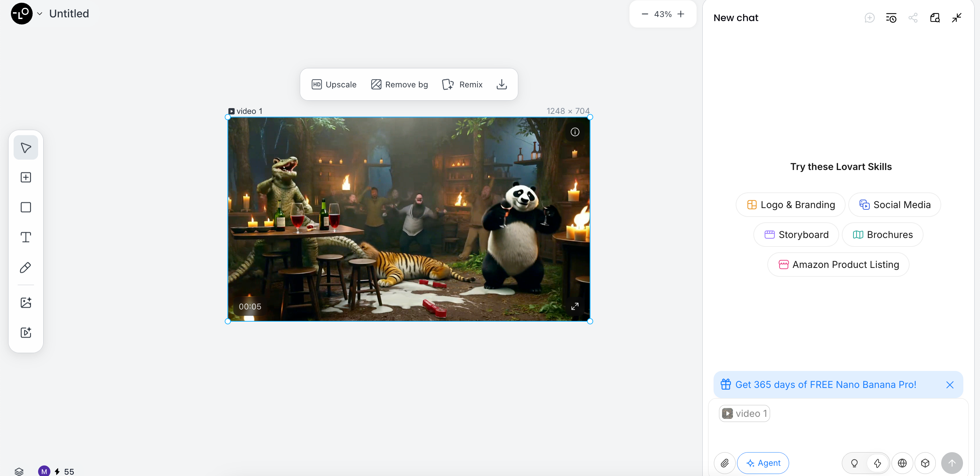Attach a file with the paperclip
Image resolution: width=980 pixels, height=476 pixels.
(x=724, y=463)
